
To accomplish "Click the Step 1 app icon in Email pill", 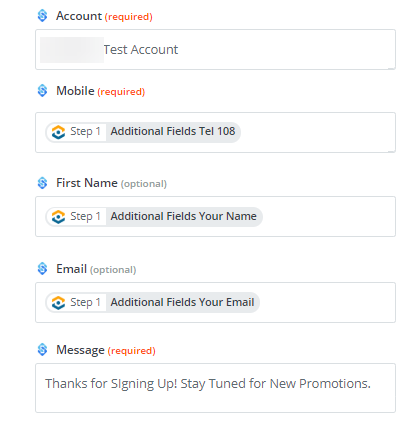I will tap(58, 303).
